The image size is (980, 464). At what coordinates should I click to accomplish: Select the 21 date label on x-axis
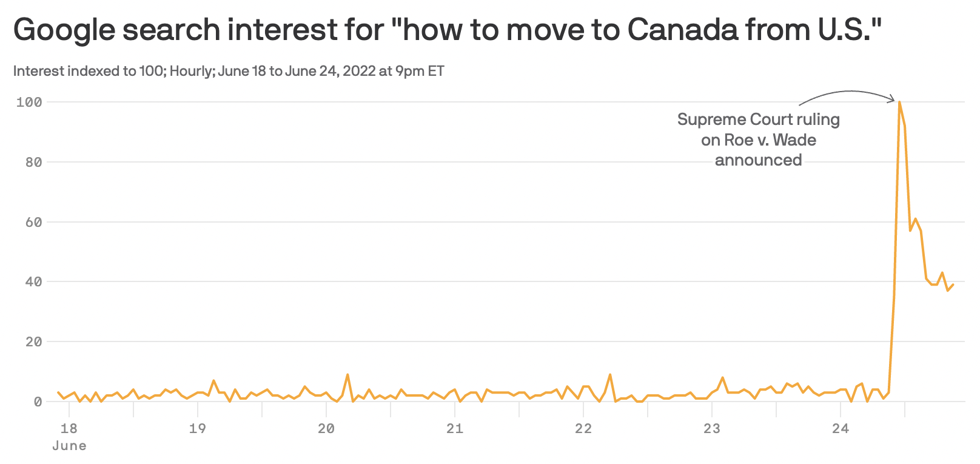(x=455, y=428)
